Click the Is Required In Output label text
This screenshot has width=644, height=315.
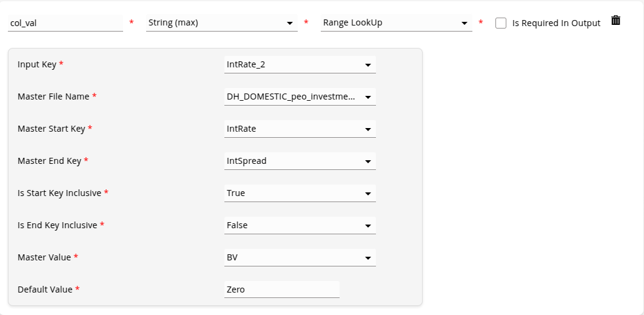point(556,23)
